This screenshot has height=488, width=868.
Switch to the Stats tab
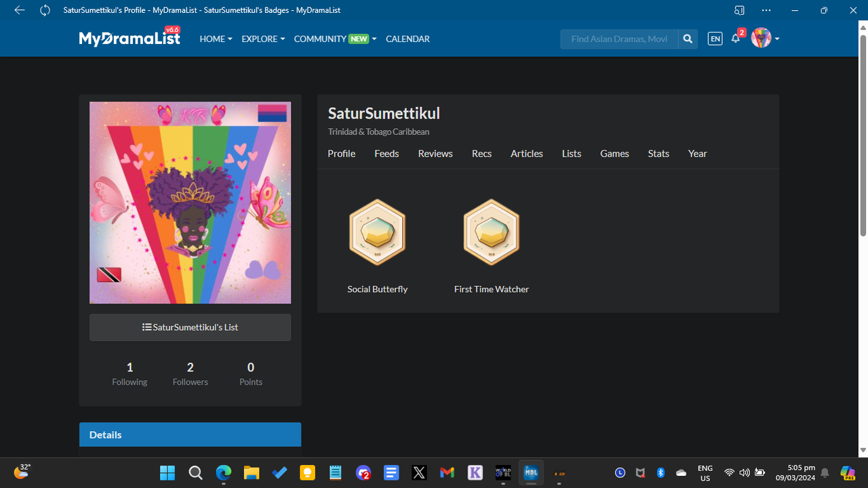658,154
